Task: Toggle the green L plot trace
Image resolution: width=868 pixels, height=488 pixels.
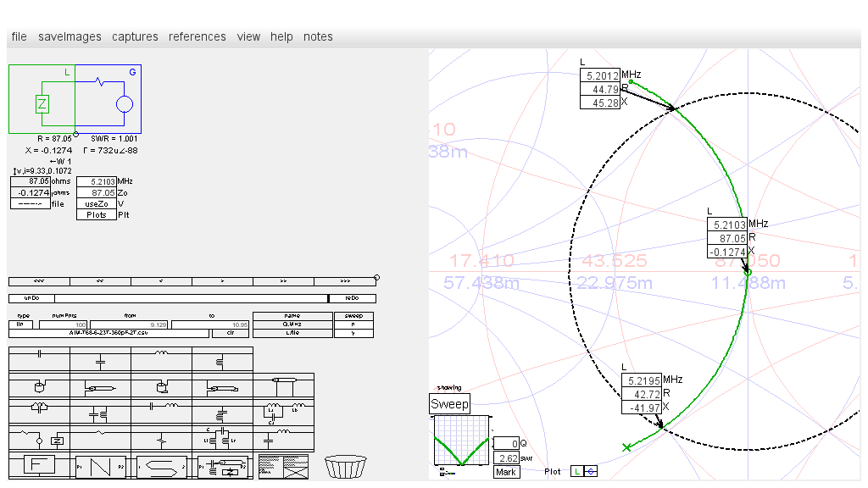Action: pyautogui.click(x=576, y=471)
